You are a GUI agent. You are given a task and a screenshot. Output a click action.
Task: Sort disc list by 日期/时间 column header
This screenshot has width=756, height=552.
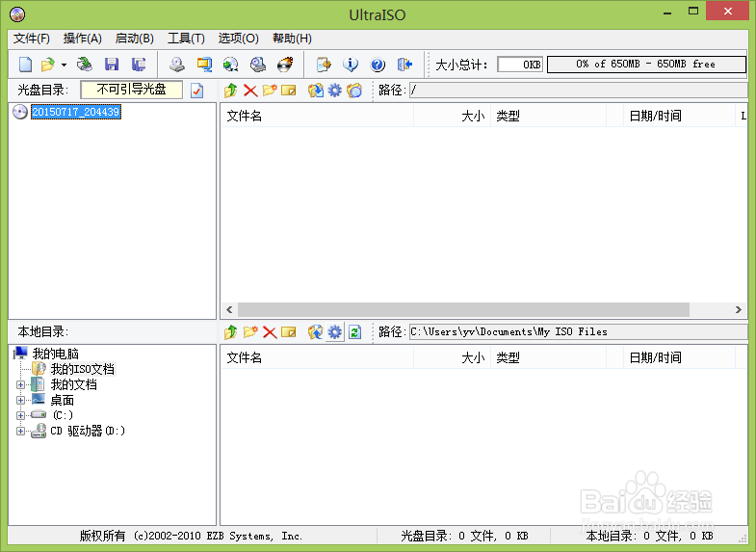click(x=679, y=116)
